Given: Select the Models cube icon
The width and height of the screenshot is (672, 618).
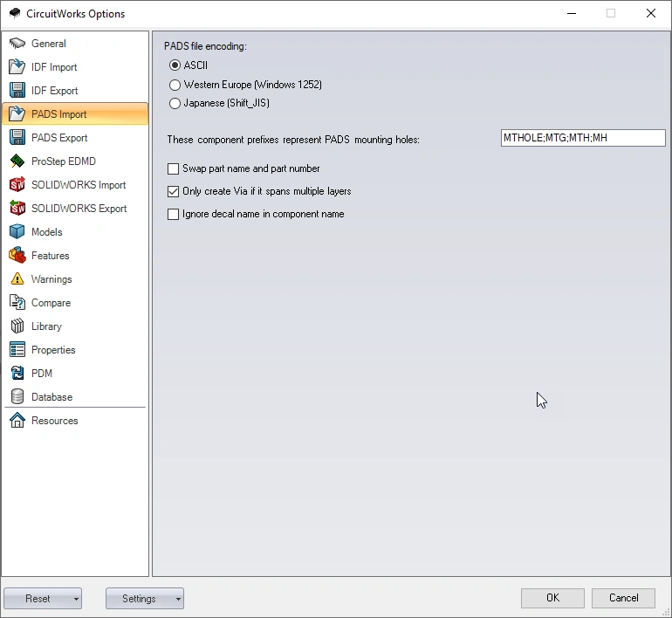Looking at the screenshot, I should [17, 232].
